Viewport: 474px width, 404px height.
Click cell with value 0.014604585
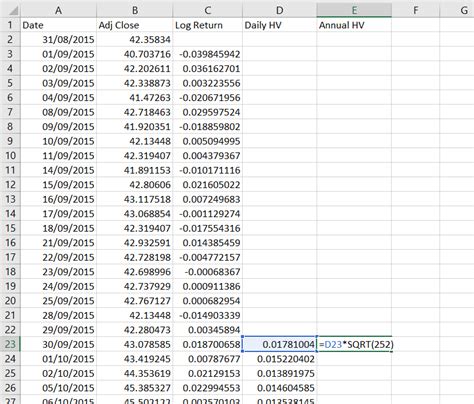coord(279,387)
